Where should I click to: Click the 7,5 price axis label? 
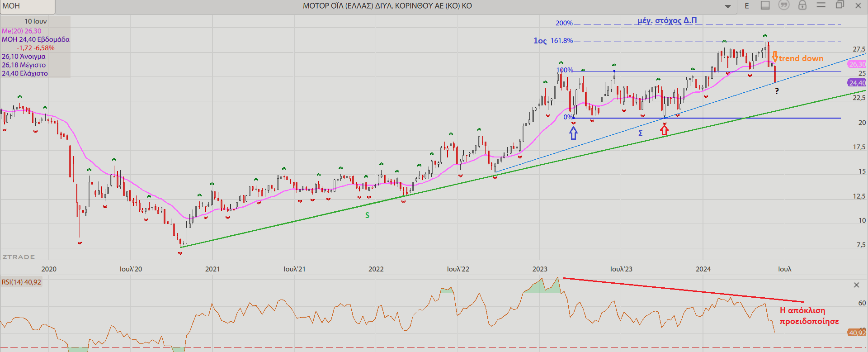coord(861,245)
